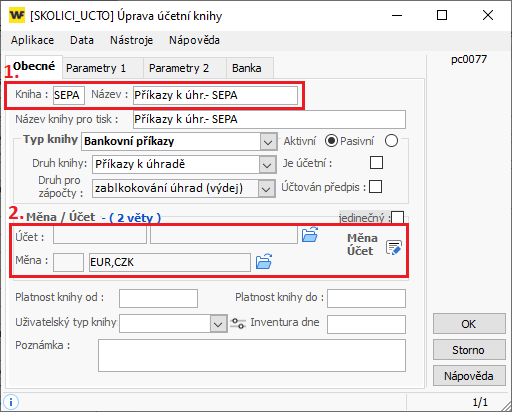Open the Nástroje menu
The height and width of the screenshot is (412, 512).
pos(132,40)
